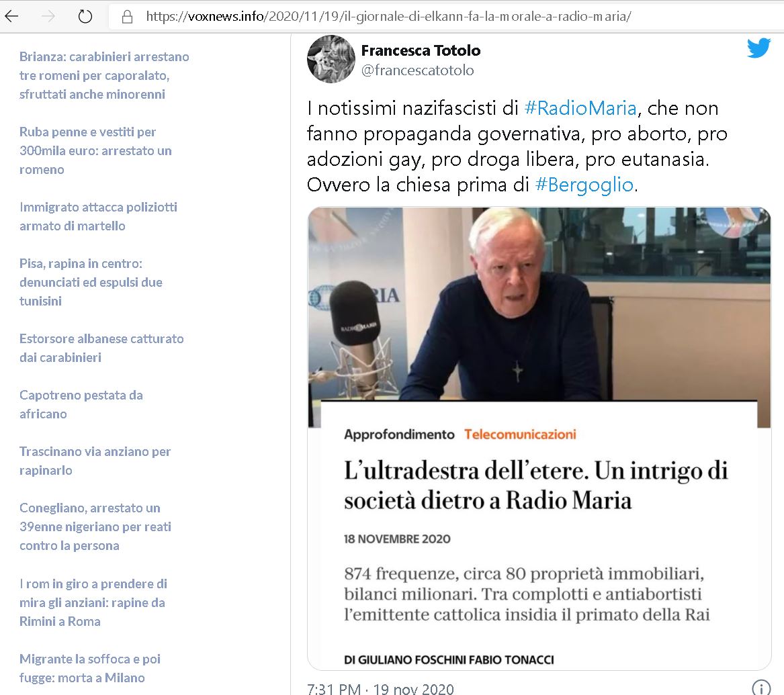Open the Twitter bird logo
Image resolution: width=784 pixels, height=695 pixels.
click(759, 48)
